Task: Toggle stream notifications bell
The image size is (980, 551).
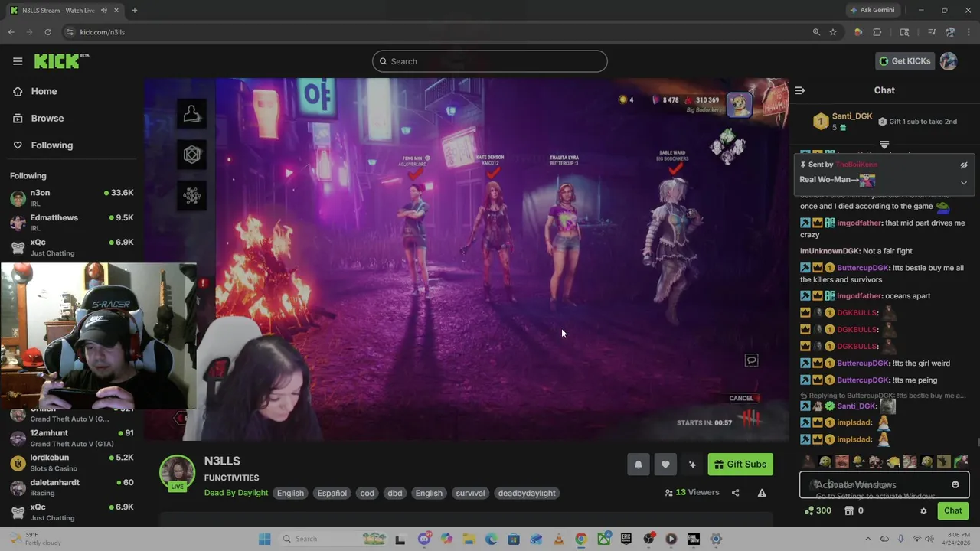Action: pos(638,464)
